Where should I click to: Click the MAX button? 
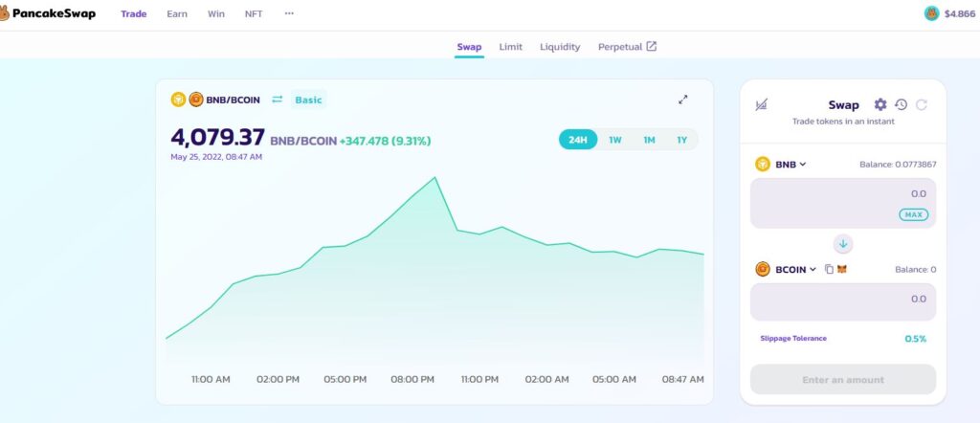pos(914,214)
